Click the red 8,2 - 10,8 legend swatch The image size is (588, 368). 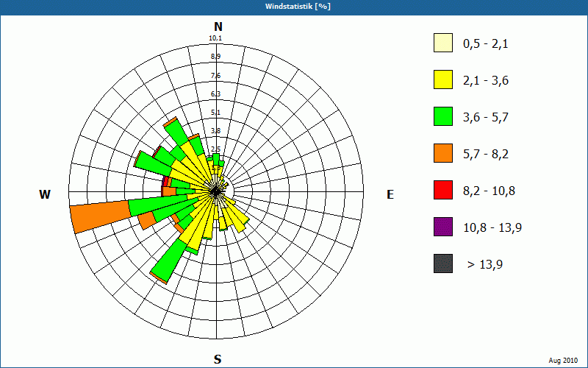(443, 190)
